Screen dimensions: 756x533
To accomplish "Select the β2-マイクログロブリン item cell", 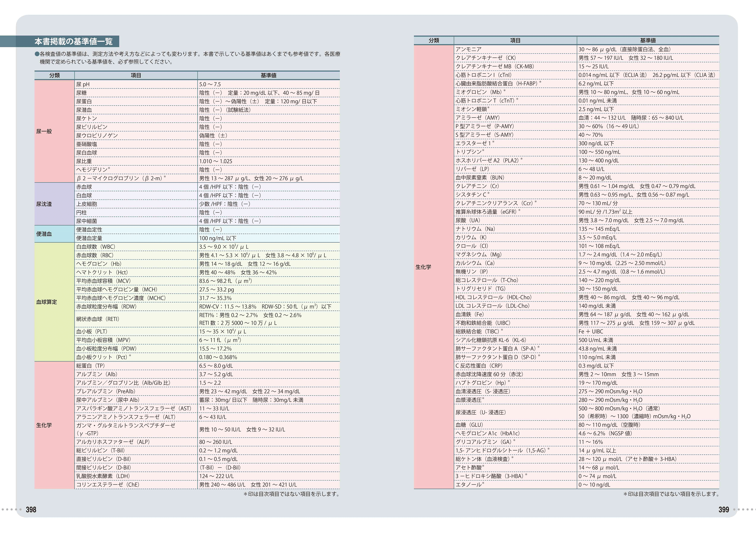I will pos(136,178).
